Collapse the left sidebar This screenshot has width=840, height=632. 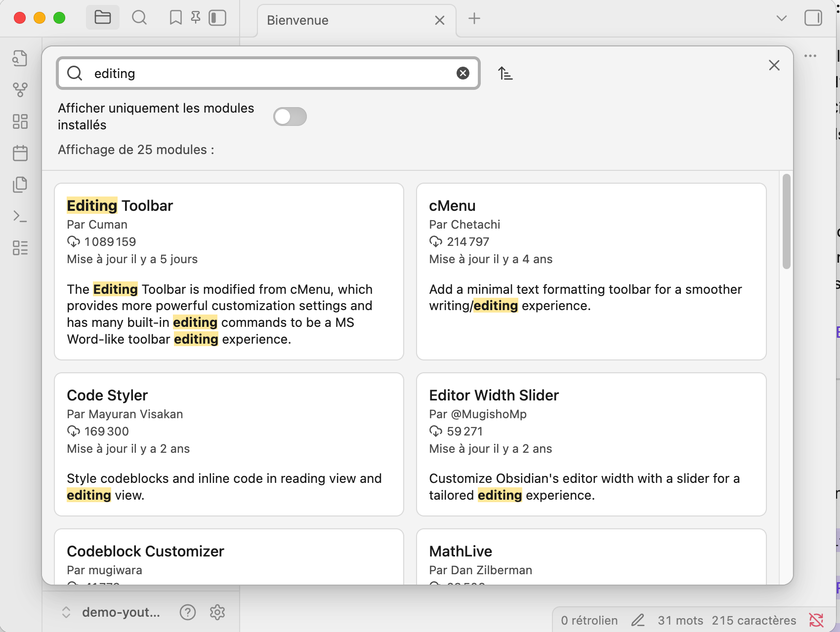click(217, 18)
